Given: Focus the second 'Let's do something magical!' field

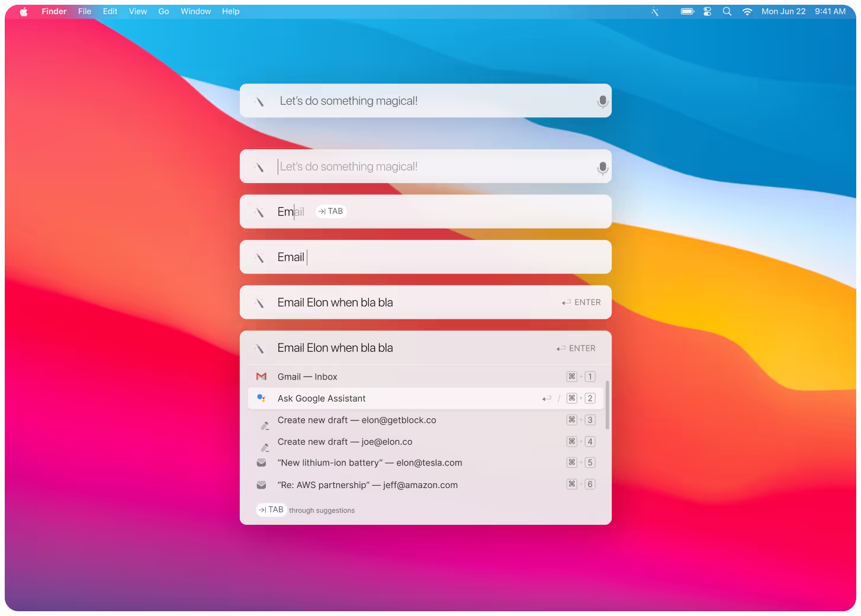Looking at the screenshot, I should pos(425,166).
